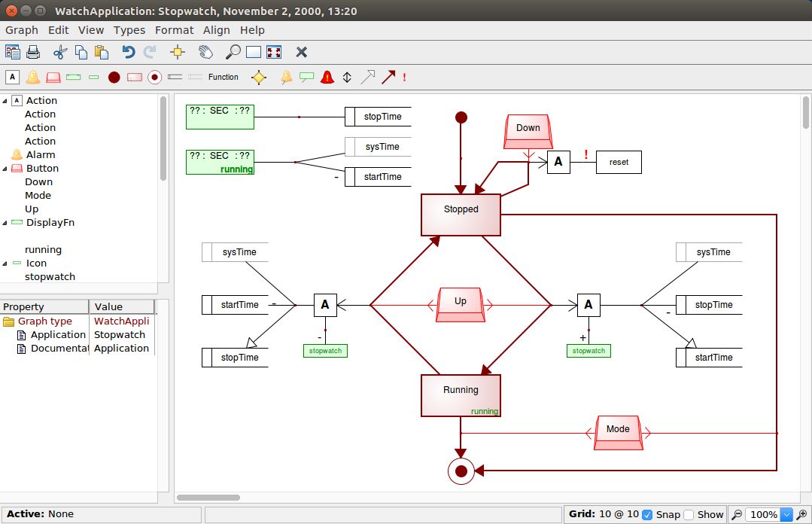Collapse the Button tree node
The height and width of the screenshot is (524, 812).
(5, 169)
